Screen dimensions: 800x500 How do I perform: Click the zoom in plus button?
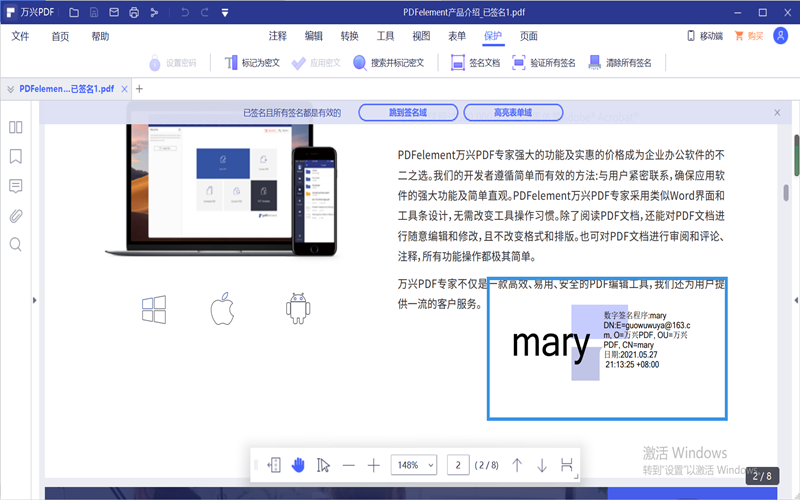[x=373, y=465]
